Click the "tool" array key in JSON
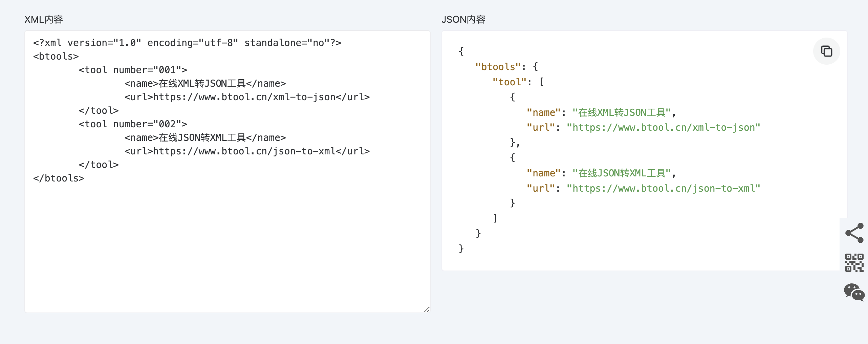 [x=509, y=82]
